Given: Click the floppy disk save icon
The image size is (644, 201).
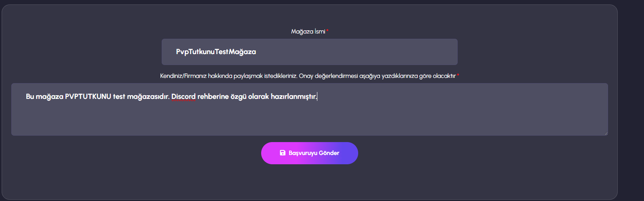Looking at the screenshot, I should coord(283,153).
